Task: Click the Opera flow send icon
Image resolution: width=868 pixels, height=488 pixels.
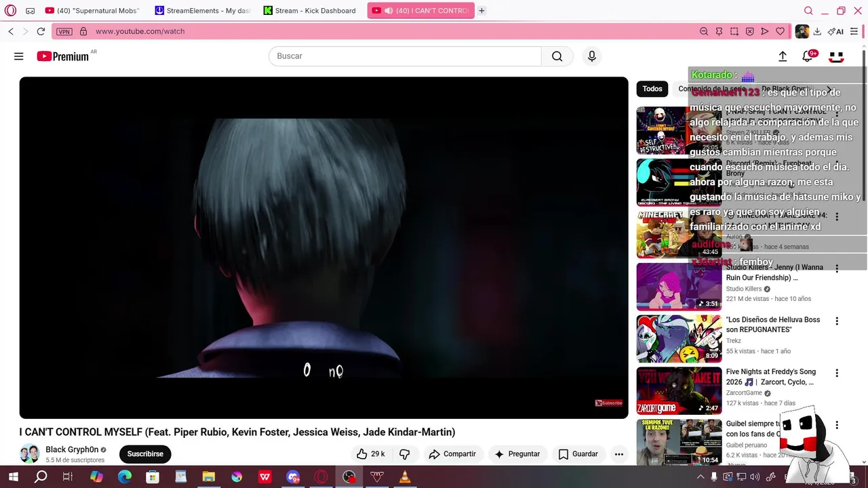Action: coord(765,31)
